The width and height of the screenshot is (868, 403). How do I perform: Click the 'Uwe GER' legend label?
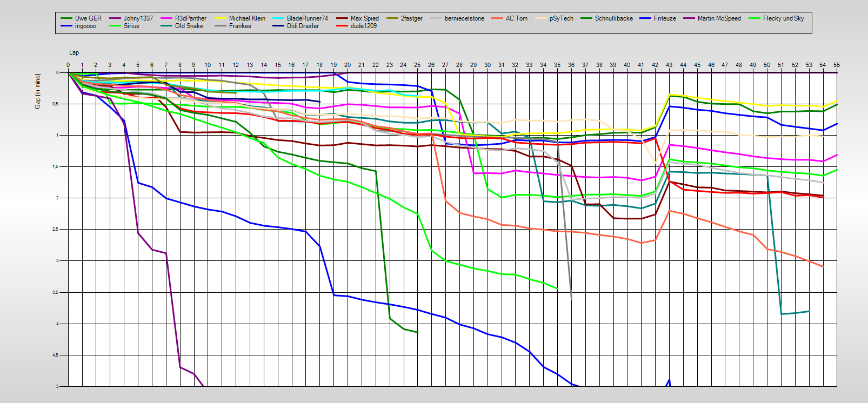pos(88,18)
